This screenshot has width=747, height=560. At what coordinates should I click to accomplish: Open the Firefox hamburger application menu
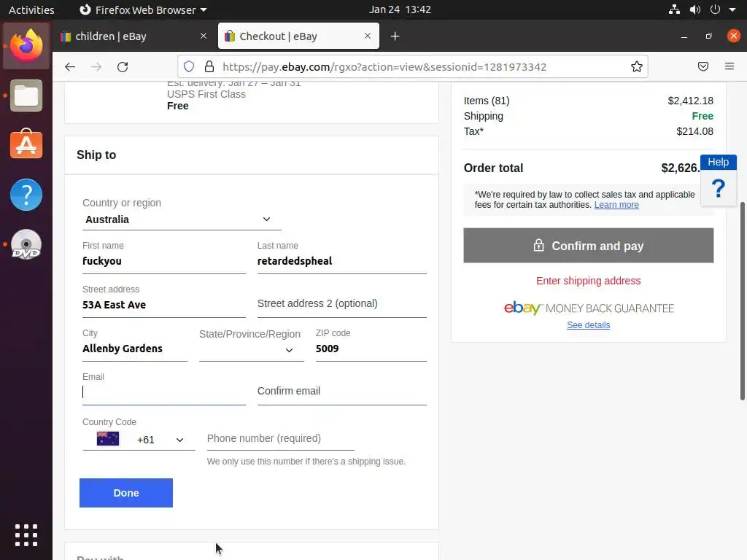tap(729, 67)
